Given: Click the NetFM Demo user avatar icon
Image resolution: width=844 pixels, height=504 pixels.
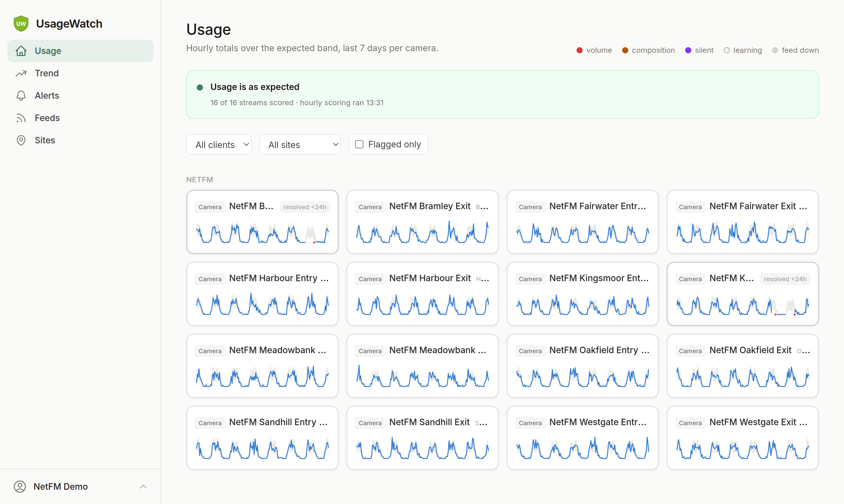Looking at the screenshot, I should coord(20,486).
